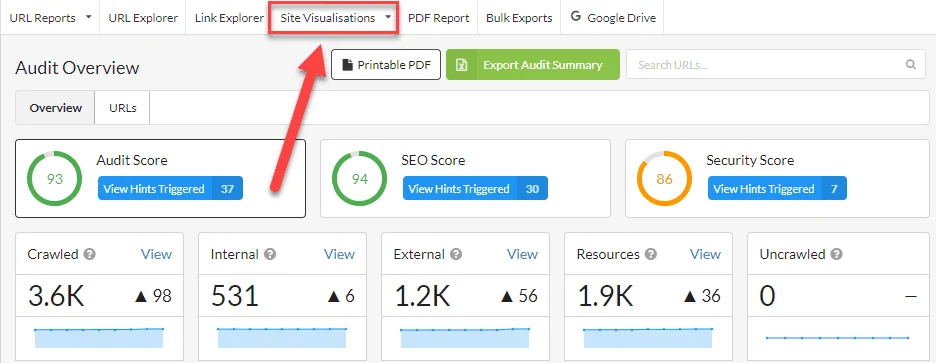Open the URL Reports dropdown menu
This screenshot has height=363, width=936.
(x=50, y=18)
